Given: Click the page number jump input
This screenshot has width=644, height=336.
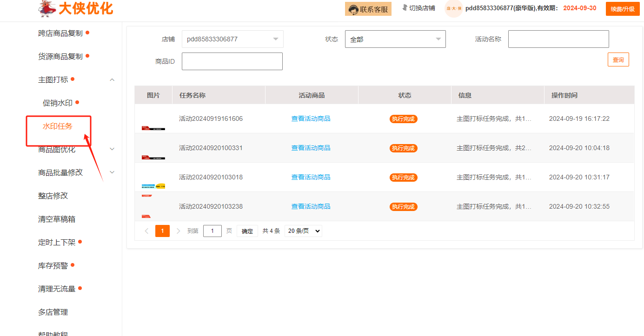Looking at the screenshot, I should tap(212, 231).
